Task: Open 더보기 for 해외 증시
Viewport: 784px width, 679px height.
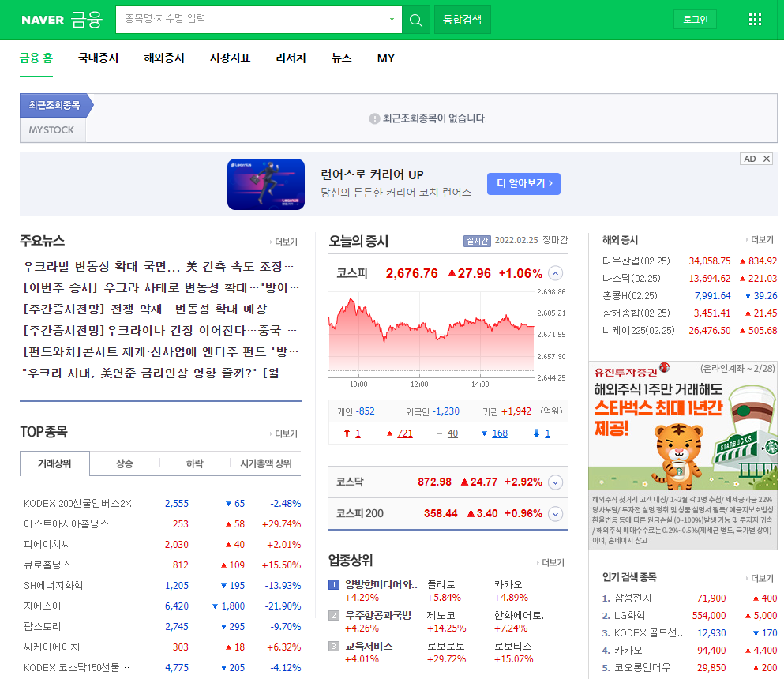Action: (760, 240)
